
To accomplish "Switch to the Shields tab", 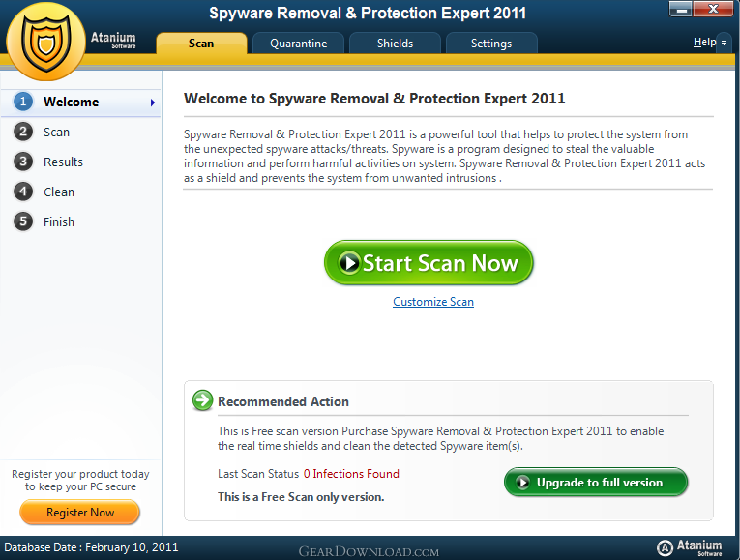I will 395,44.
